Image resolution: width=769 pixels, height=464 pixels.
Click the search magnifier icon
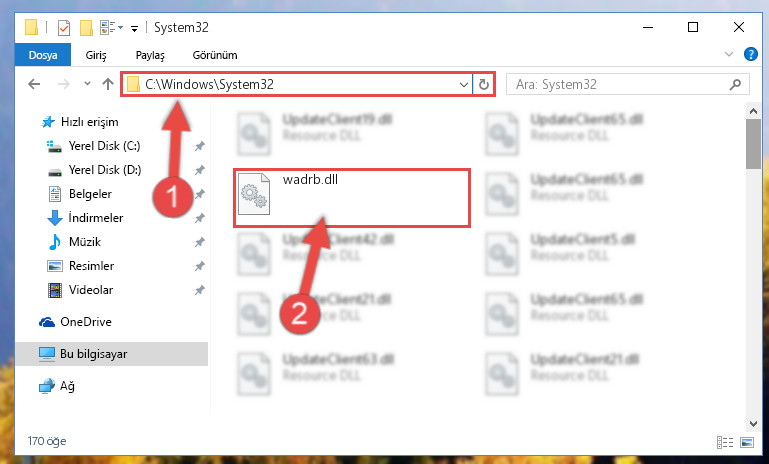click(735, 84)
